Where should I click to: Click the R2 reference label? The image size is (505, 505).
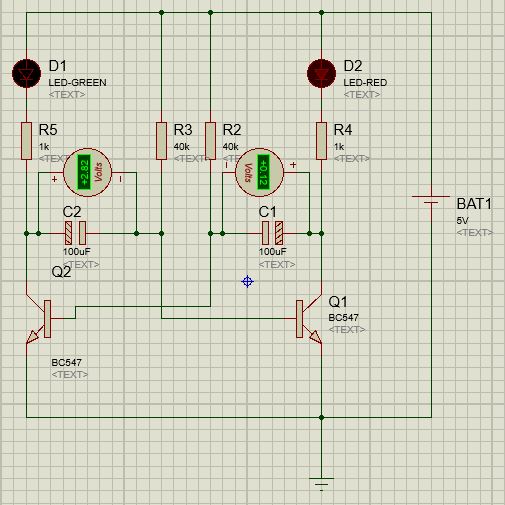(x=232, y=130)
